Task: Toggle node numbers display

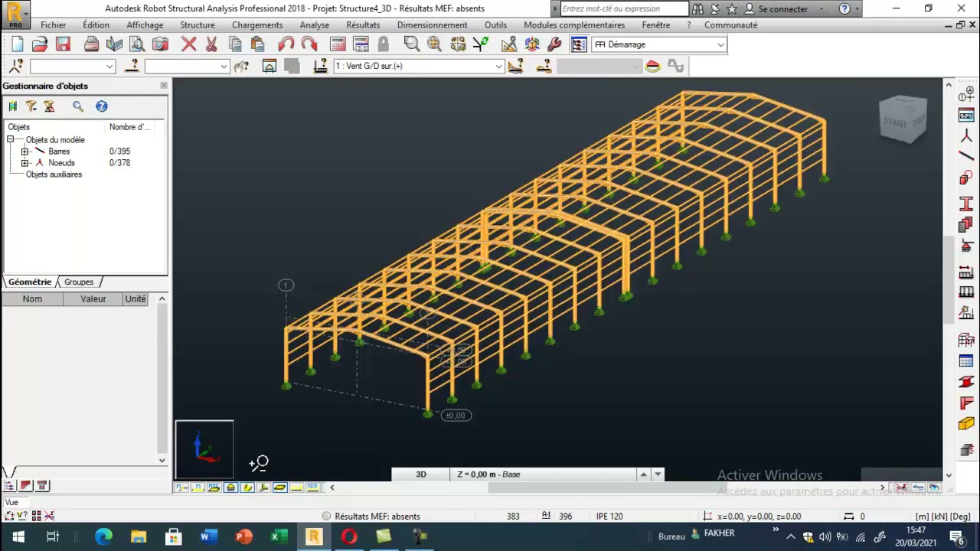Action: (181, 487)
